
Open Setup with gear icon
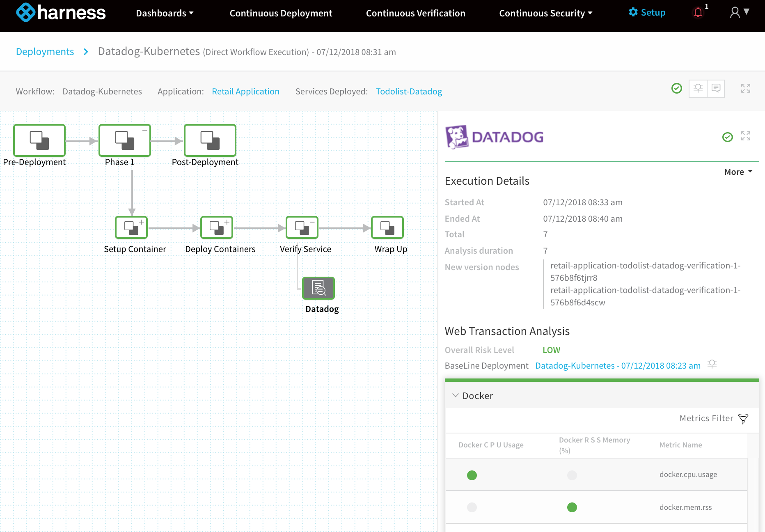647,12
